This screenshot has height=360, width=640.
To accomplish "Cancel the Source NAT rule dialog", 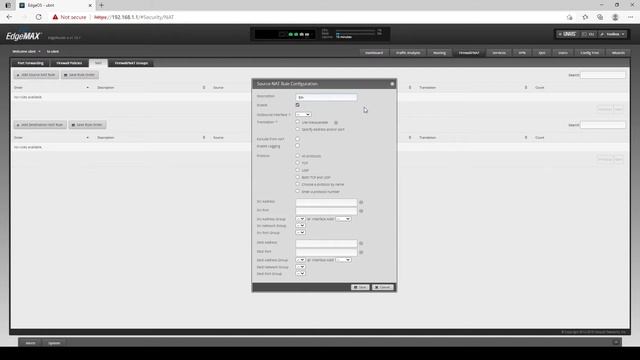I will [x=382, y=287].
